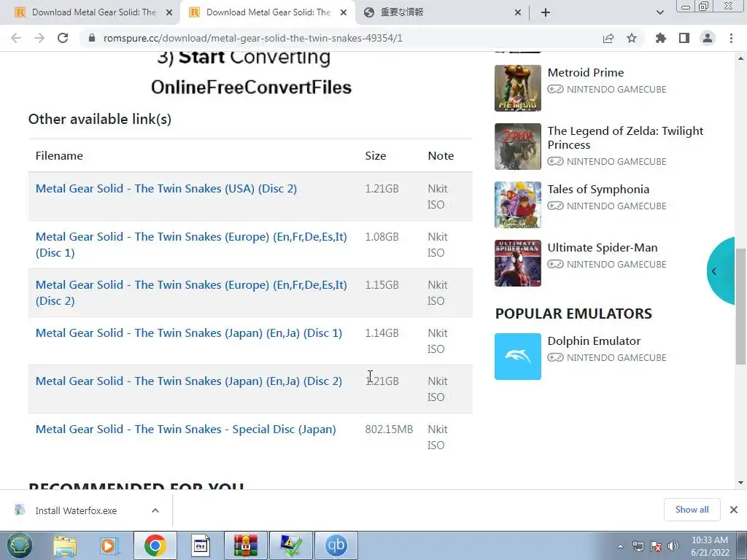Click the 802.15MB size cell
This screenshot has height=560, width=747.
(x=389, y=429)
